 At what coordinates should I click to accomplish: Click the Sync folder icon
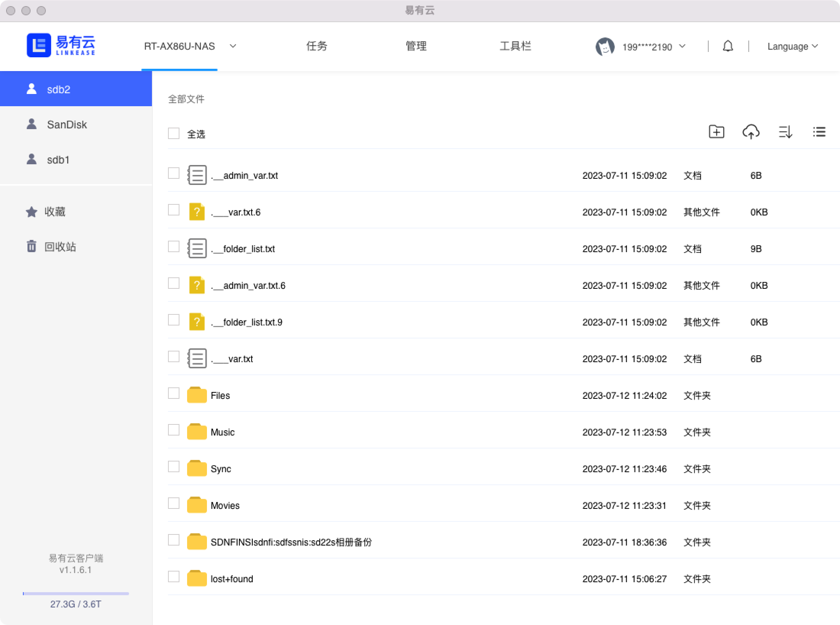click(x=197, y=468)
